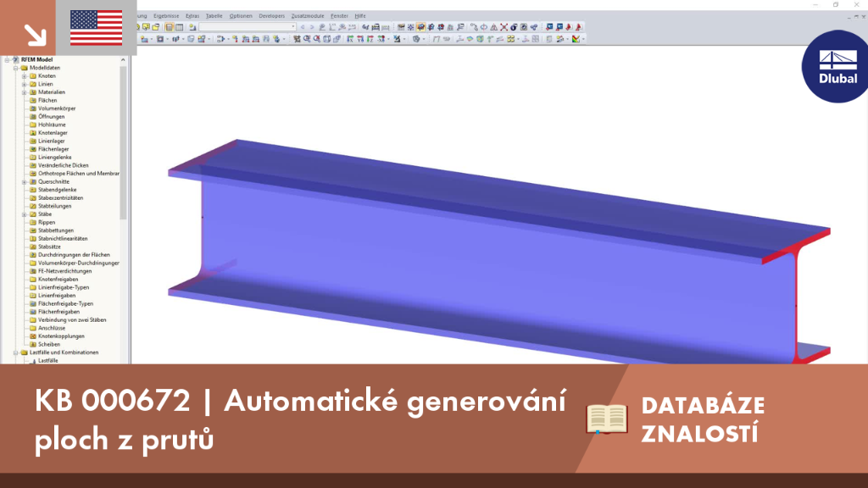
Task: Select Lastfälle und Kombinationen folder
Action: click(x=64, y=352)
